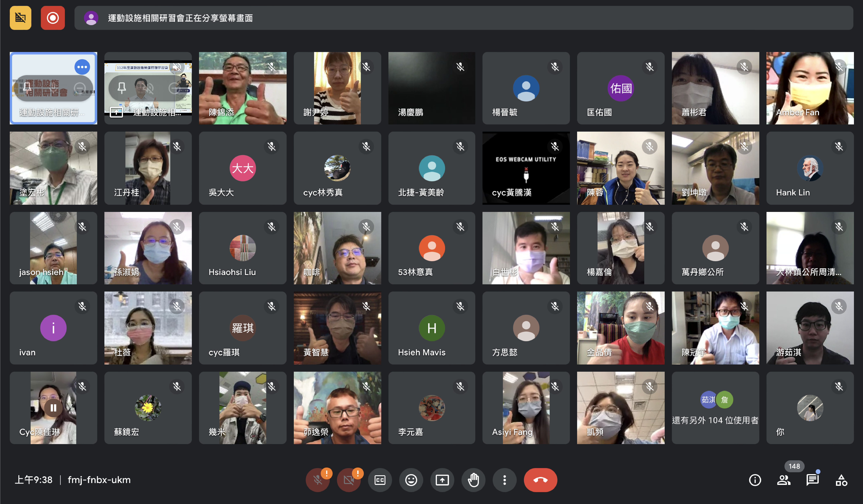Click the 羅琪 avatar of cyc羅琪
Screen dimensions: 863x504
(x=242, y=328)
